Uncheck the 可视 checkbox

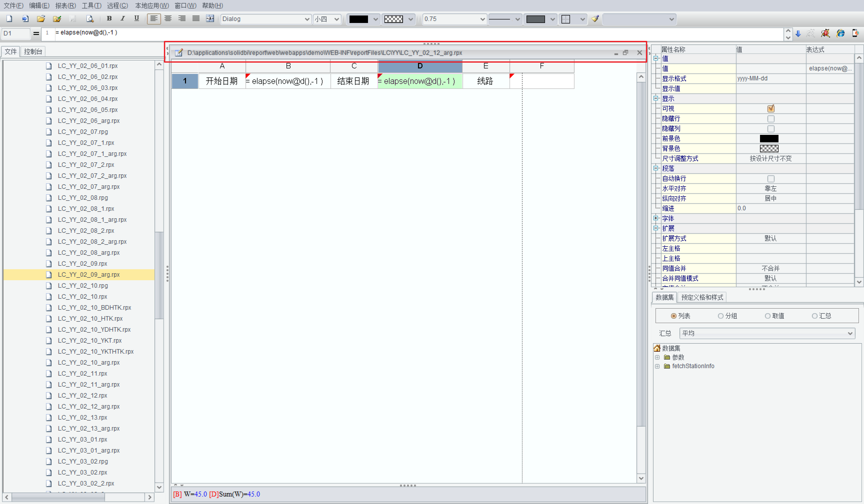pyautogui.click(x=771, y=109)
